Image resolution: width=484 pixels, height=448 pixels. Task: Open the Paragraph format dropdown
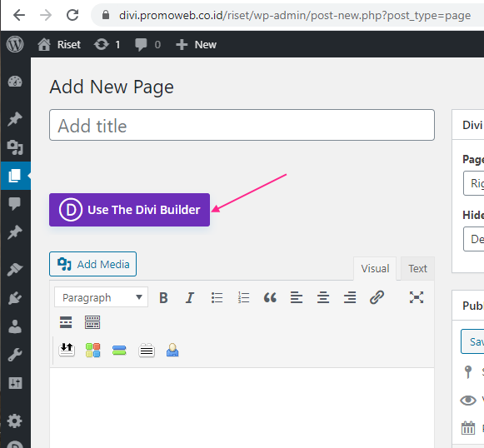pyautogui.click(x=102, y=297)
